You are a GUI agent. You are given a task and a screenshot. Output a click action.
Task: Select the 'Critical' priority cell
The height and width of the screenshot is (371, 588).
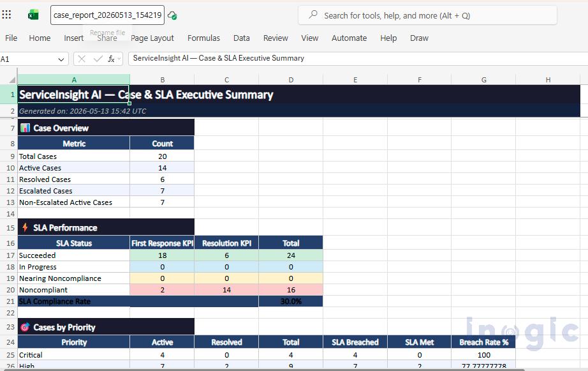(x=74, y=355)
